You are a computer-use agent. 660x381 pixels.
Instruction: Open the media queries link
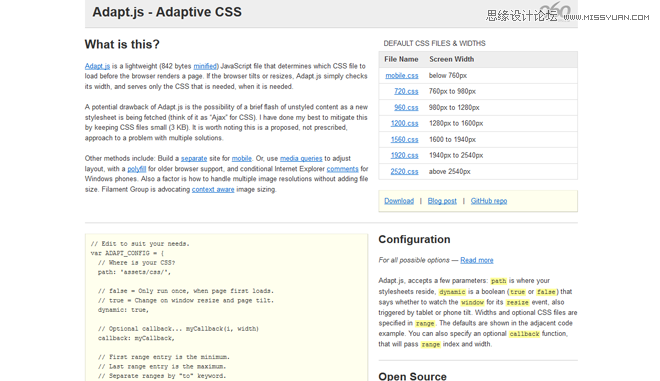[x=301, y=158]
